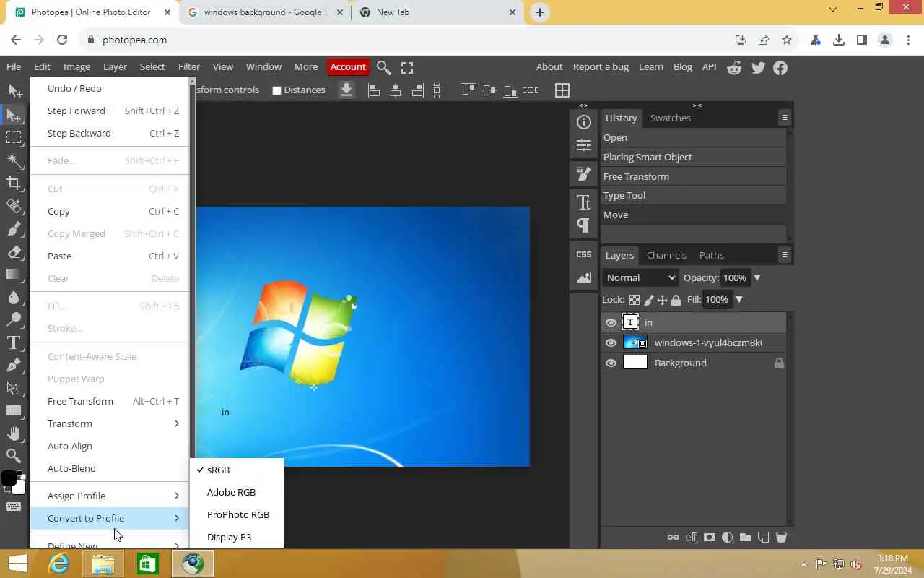
Task: Click the link layers chain icon
Action: tap(673, 538)
